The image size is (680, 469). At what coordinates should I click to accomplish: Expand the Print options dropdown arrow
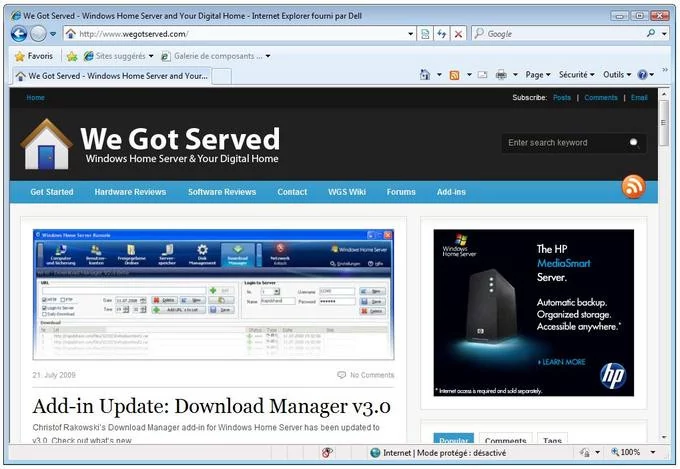515,75
